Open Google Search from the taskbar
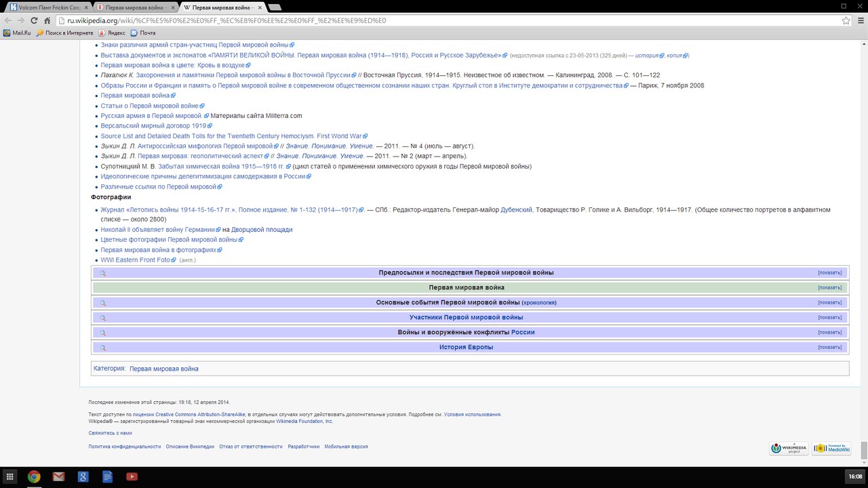 pos(83,476)
